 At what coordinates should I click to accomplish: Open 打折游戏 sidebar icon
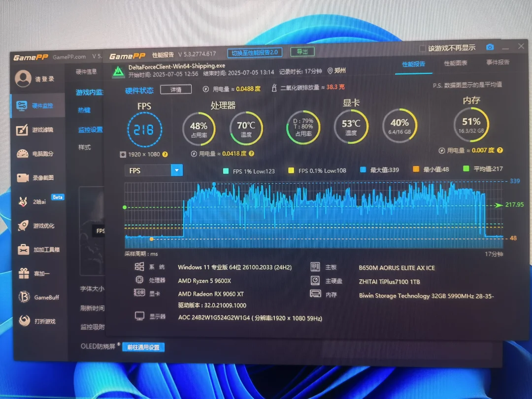25,321
